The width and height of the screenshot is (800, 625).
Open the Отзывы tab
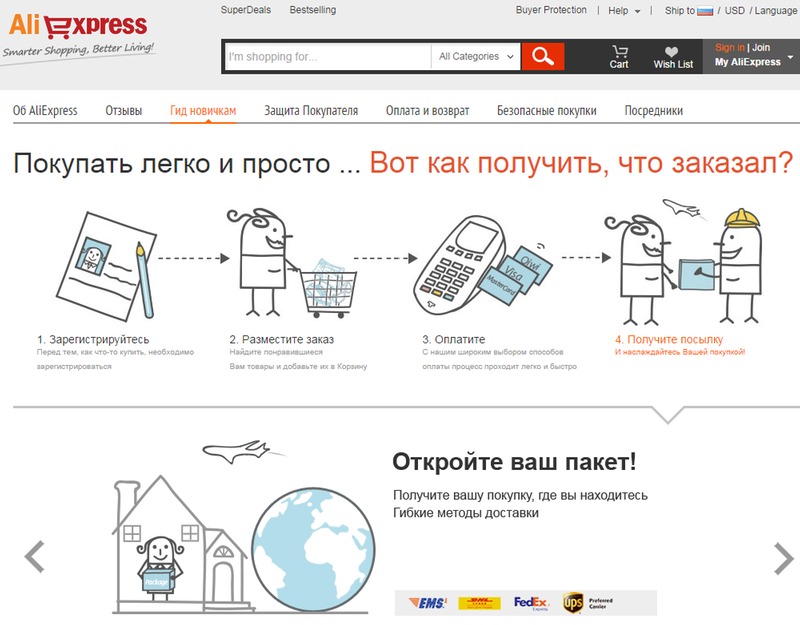(x=123, y=110)
